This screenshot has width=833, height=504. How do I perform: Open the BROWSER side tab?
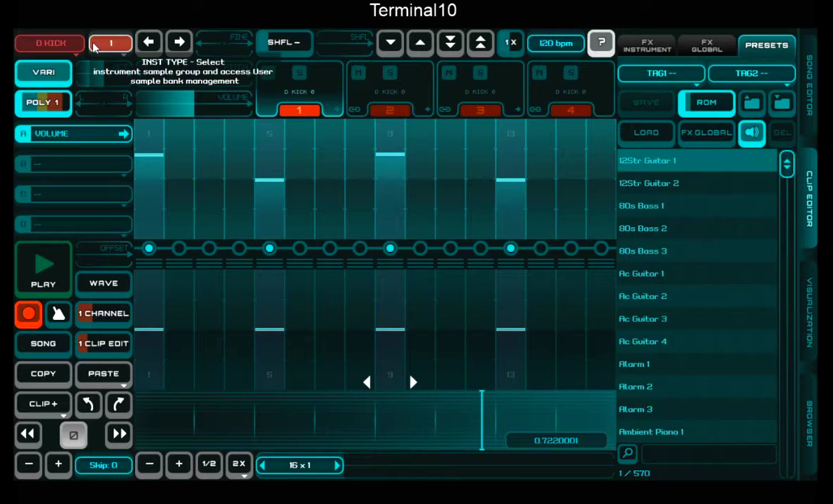point(810,423)
